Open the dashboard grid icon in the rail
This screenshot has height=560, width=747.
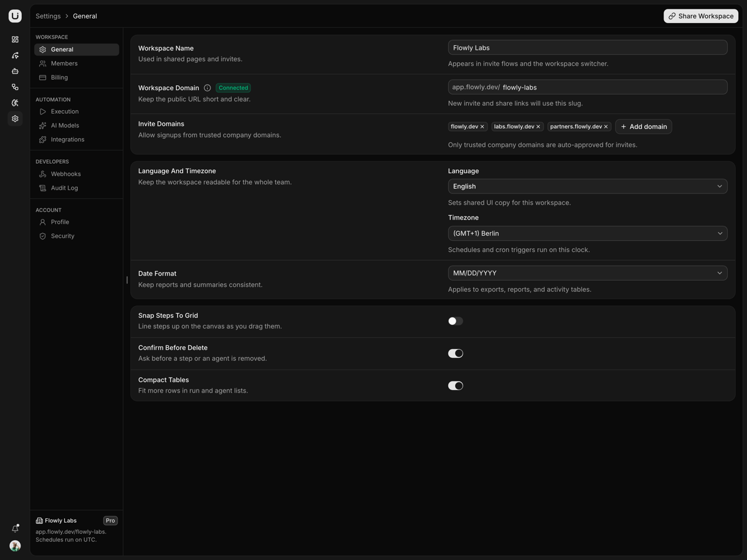tap(15, 39)
